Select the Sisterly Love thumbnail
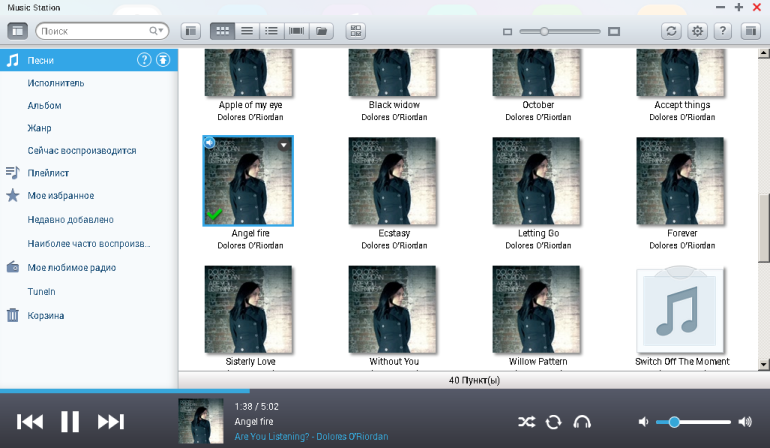770x448 pixels. [x=248, y=309]
